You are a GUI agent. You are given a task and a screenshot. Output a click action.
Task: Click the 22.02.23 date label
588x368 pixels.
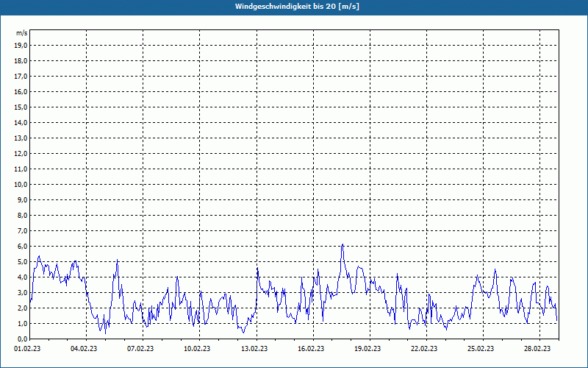click(x=424, y=348)
